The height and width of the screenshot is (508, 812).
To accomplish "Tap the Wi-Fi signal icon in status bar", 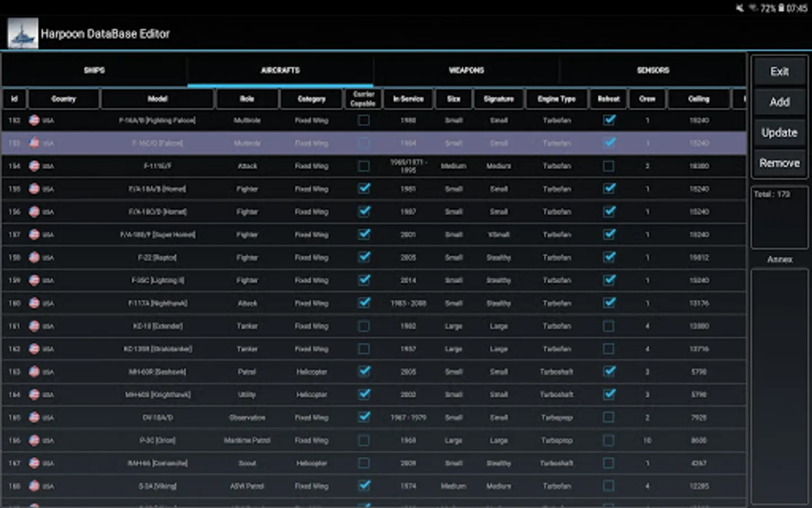I will [x=753, y=8].
